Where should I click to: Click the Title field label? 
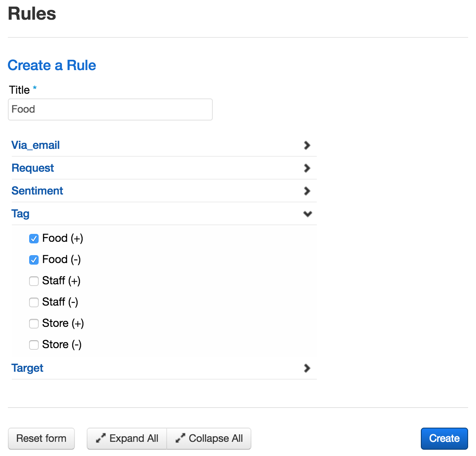pyautogui.click(x=20, y=90)
